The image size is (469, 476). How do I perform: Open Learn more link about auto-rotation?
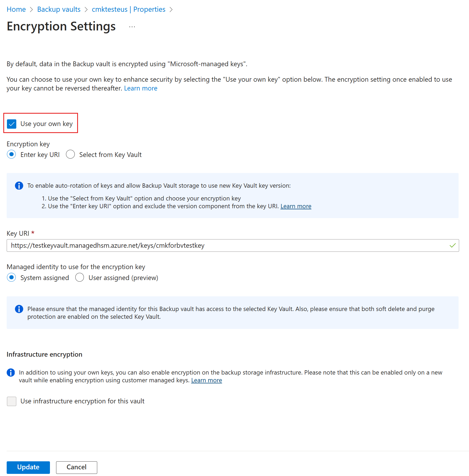296,206
